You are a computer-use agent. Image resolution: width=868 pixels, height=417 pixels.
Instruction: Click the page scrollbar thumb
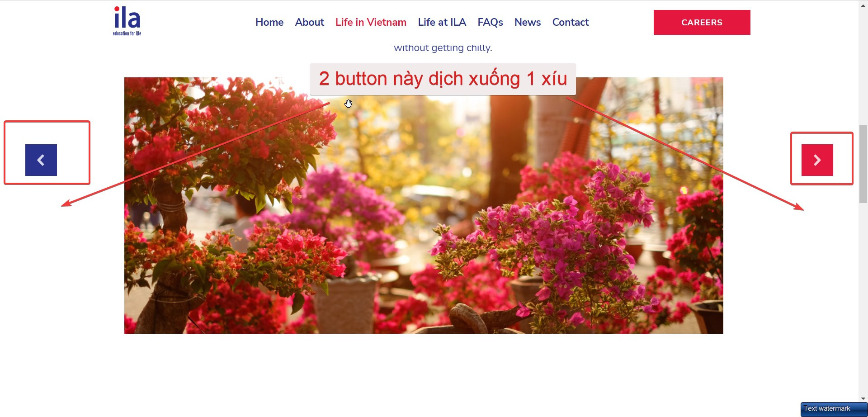click(863, 164)
